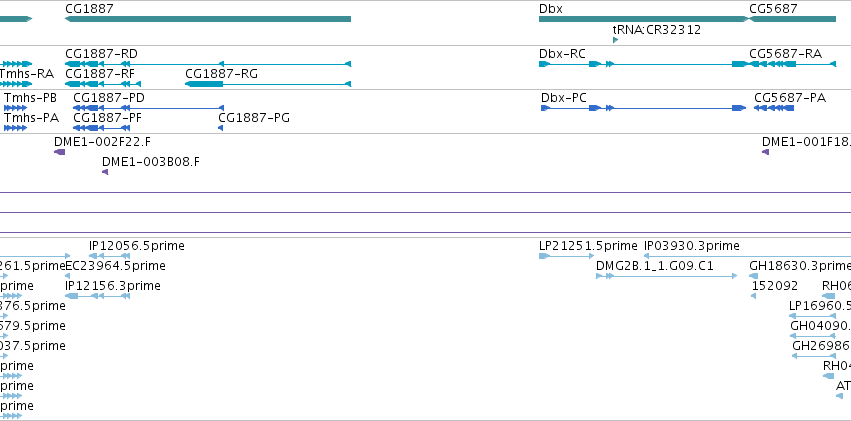This screenshot has height=421, width=851.
Task: Select the IP12156.3prime EST feature
Action: [x=97, y=296]
